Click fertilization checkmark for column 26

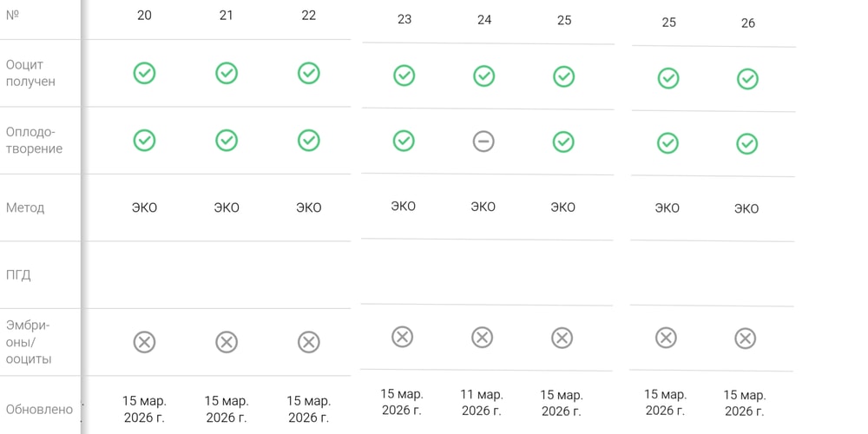tap(746, 144)
